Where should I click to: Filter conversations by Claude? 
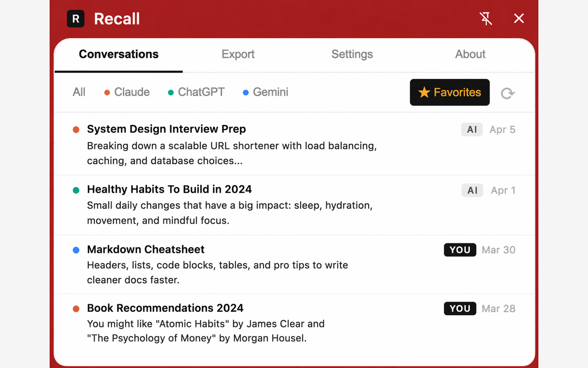coord(127,92)
